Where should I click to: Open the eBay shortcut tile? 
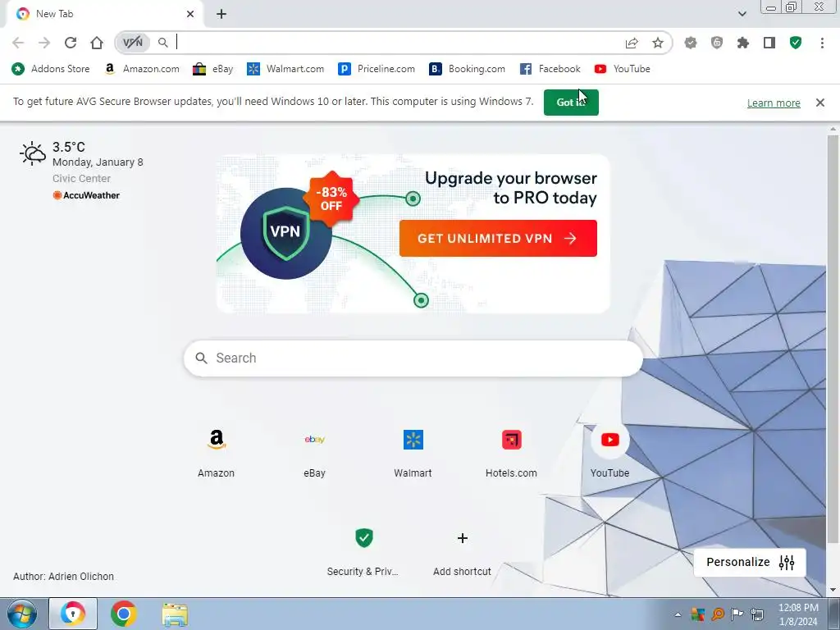[314, 453]
